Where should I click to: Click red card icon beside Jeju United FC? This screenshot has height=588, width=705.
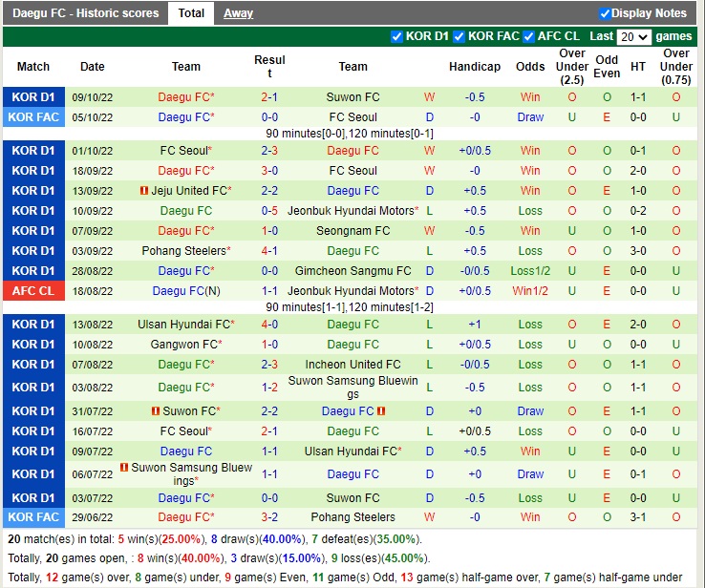point(143,191)
